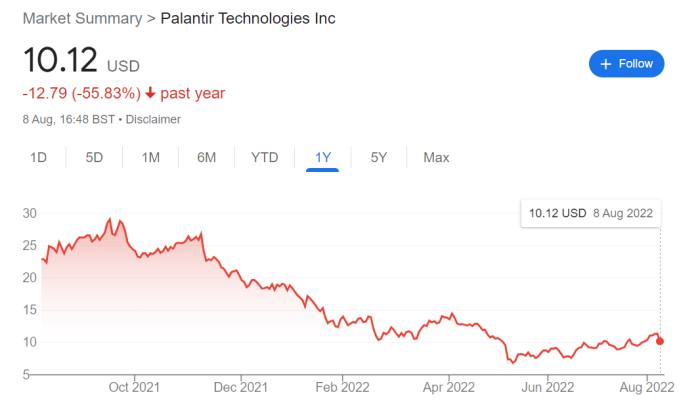Screen dimensions: 700x403
Task: Select the 1D time range tab
Action: (x=38, y=157)
